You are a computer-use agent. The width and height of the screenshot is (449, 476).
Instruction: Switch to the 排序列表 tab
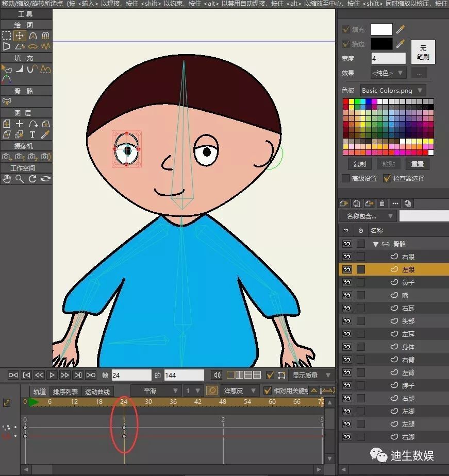tap(65, 392)
